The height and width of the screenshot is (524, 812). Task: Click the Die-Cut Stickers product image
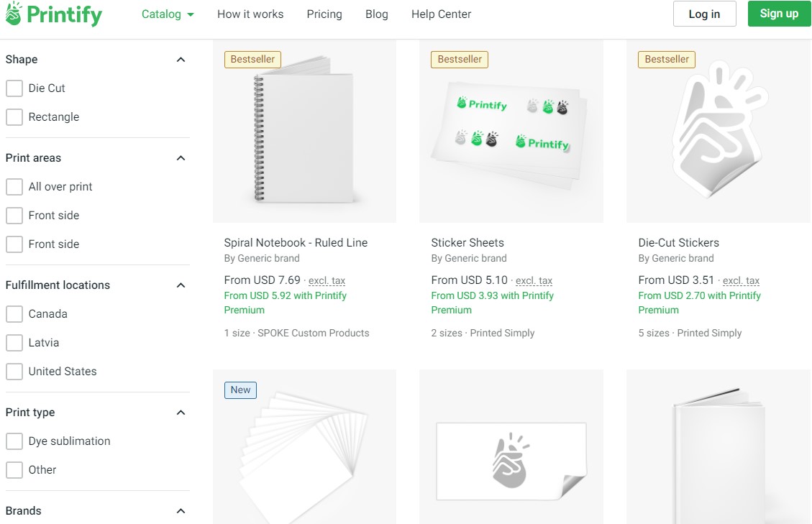718,129
